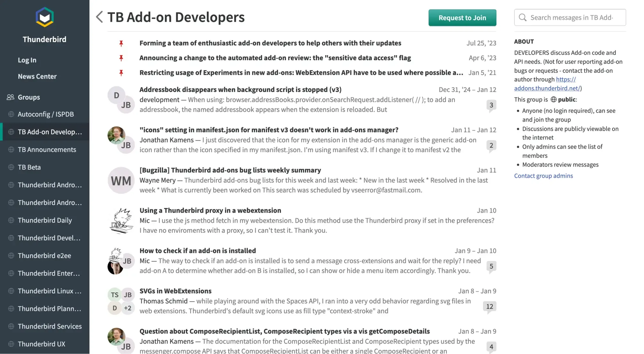
Task: Click Contact group admins
Action: coord(543,176)
